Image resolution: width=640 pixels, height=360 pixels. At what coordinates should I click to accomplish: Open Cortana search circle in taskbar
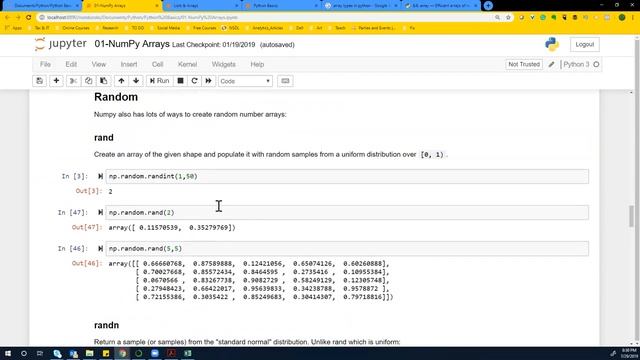pyautogui.click(x=24, y=353)
